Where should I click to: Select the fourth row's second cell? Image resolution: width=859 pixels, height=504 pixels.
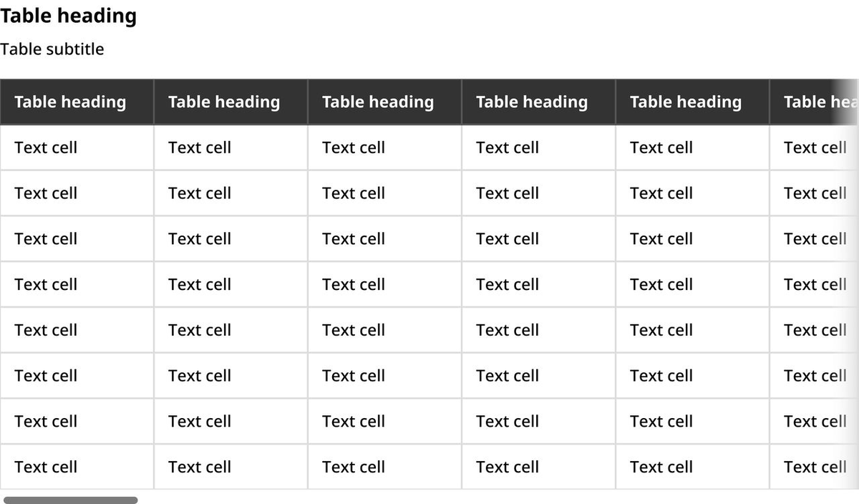pyautogui.click(x=199, y=284)
